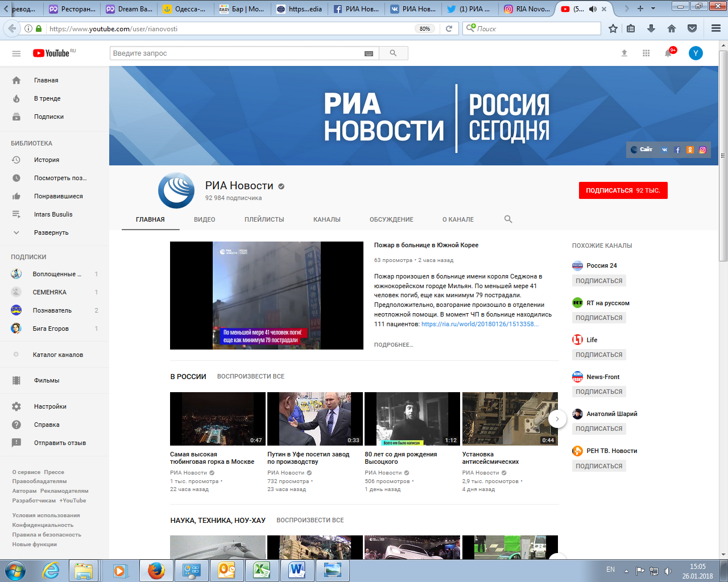
Task: Mute the YouTube tab audio
Action: (593, 9)
